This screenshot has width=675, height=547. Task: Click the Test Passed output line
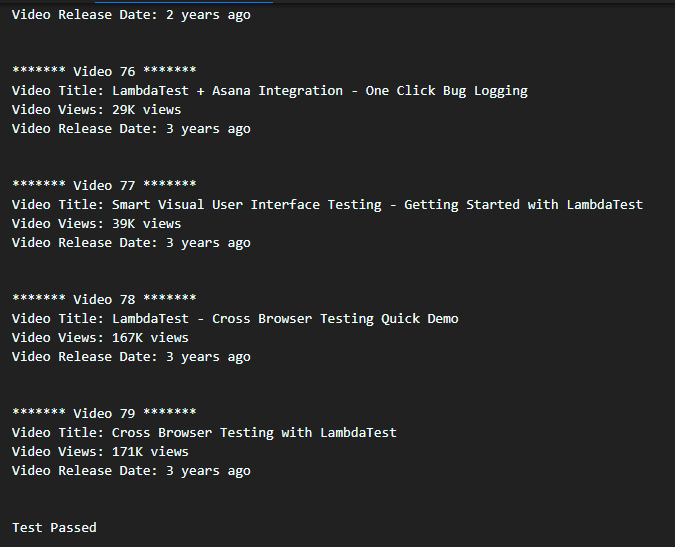(x=54, y=527)
